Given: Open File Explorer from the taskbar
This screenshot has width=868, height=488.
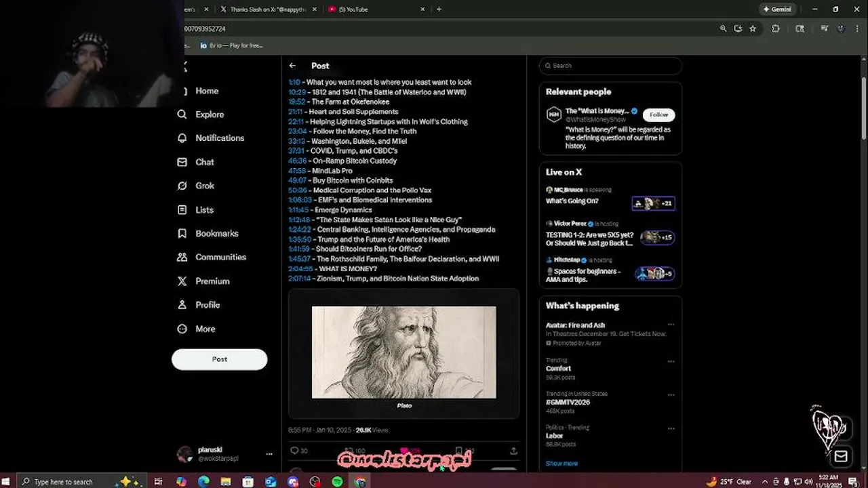Looking at the screenshot, I should click(226, 481).
